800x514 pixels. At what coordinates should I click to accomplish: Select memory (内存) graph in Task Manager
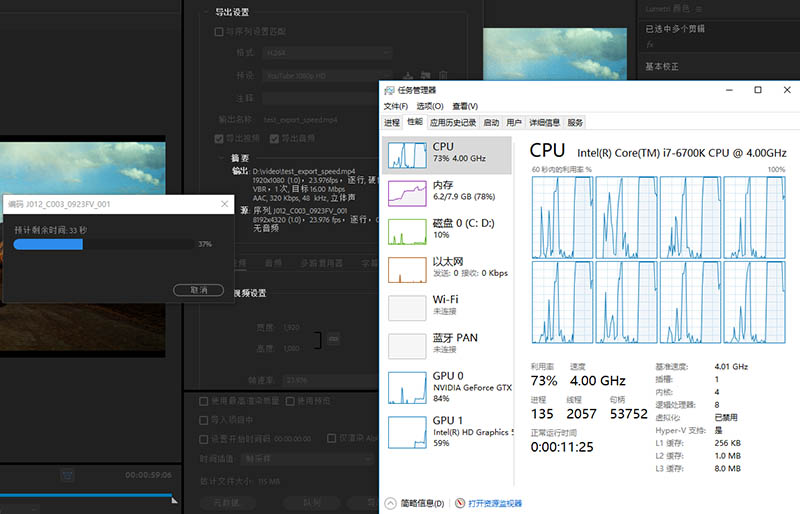(x=407, y=193)
